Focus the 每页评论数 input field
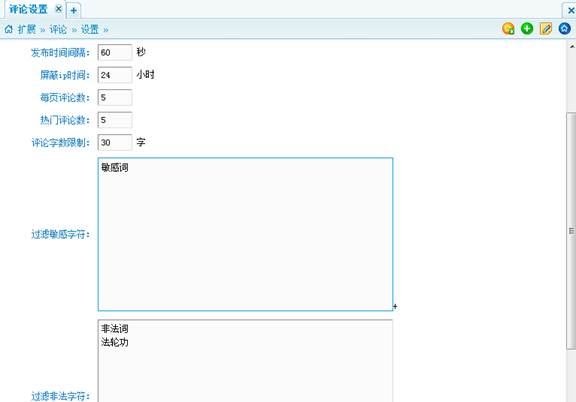This screenshot has width=576, height=402. [x=115, y=97]
